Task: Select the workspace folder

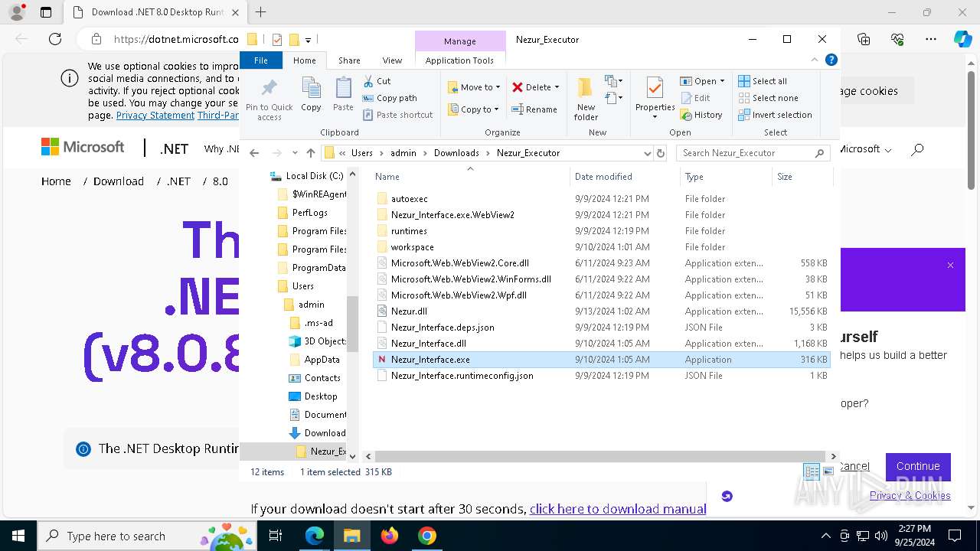Action: coord(412,247)
